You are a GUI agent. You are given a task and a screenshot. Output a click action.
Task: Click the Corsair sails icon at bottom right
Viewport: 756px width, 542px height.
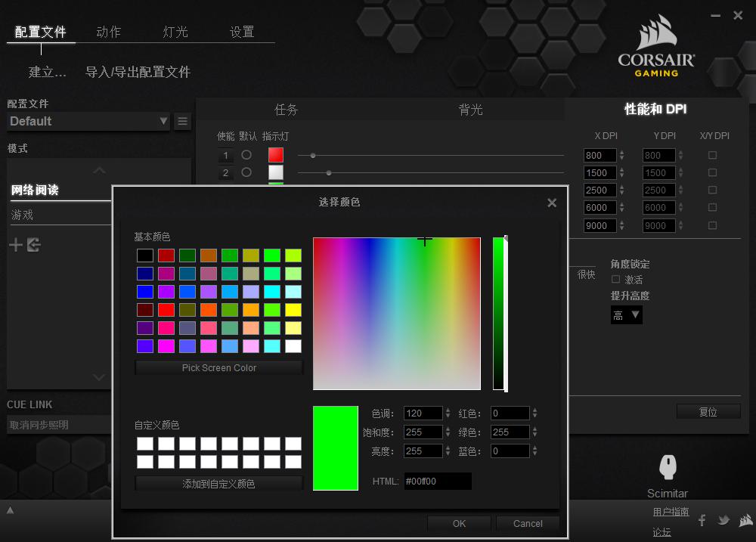745,521
